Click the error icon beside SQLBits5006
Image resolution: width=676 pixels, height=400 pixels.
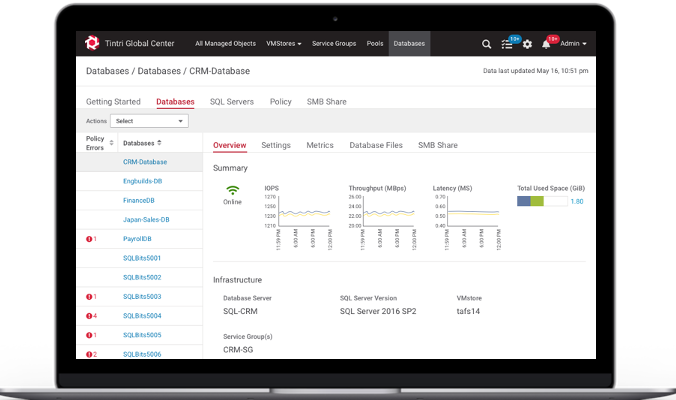click(89, 354)
